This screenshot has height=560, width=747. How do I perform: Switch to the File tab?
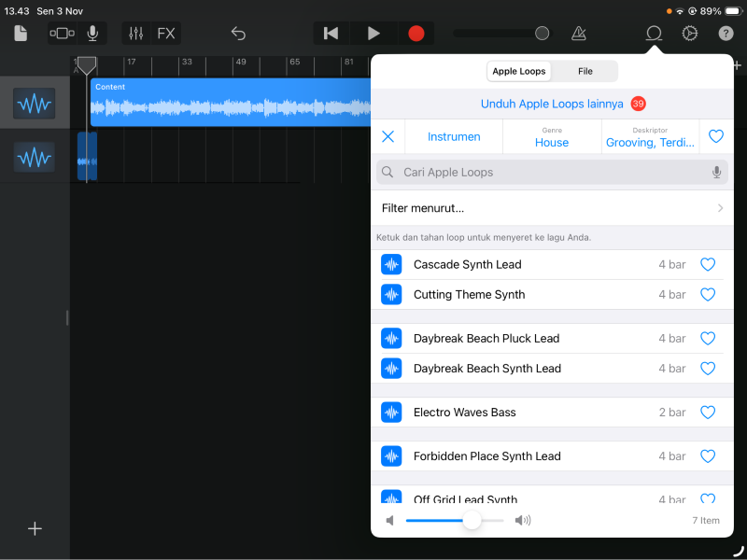click(x=585, y=72)
